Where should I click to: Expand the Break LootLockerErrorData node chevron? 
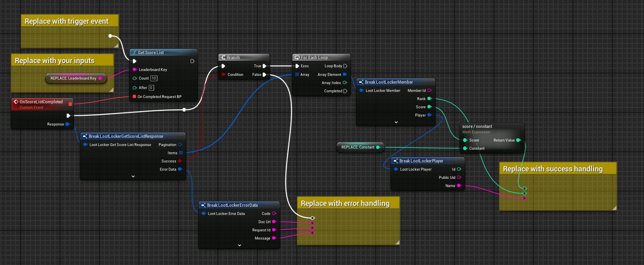click(x=240, y=245)
